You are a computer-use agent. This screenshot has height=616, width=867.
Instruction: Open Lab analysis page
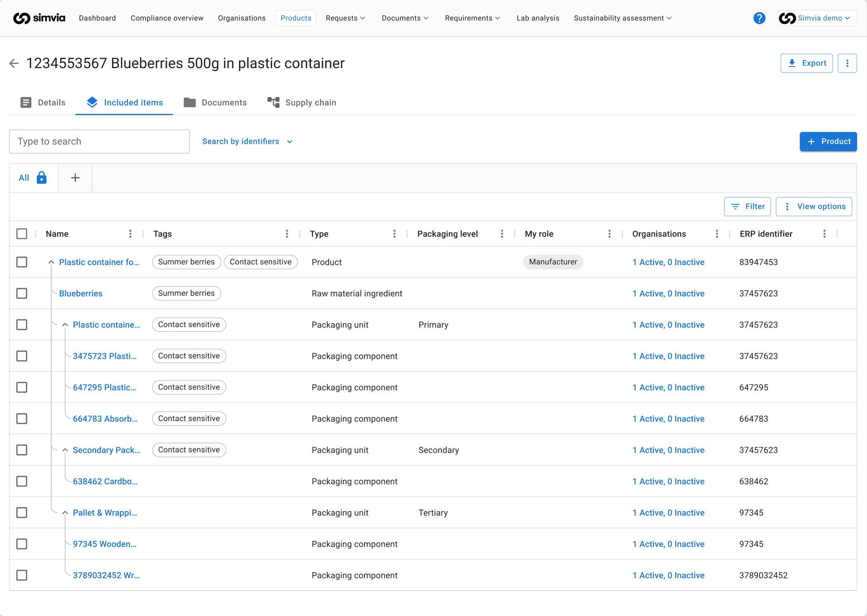tap(538, 18)
